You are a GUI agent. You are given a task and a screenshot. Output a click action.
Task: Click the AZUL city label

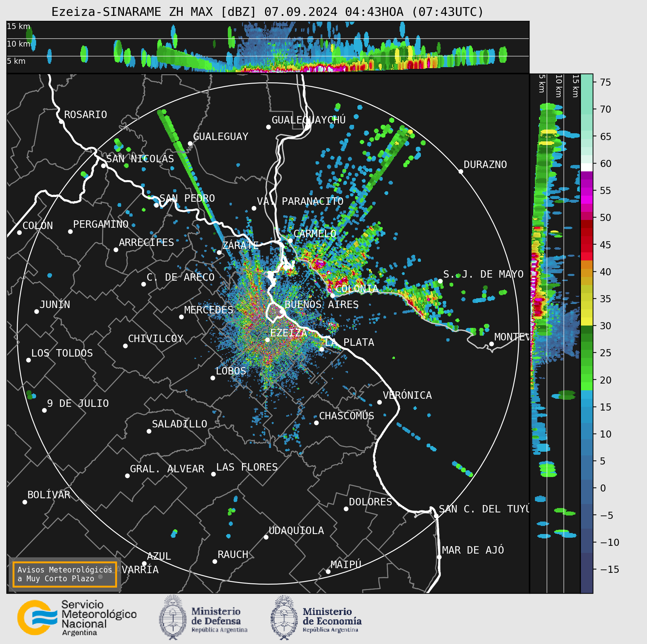[159, 556]
